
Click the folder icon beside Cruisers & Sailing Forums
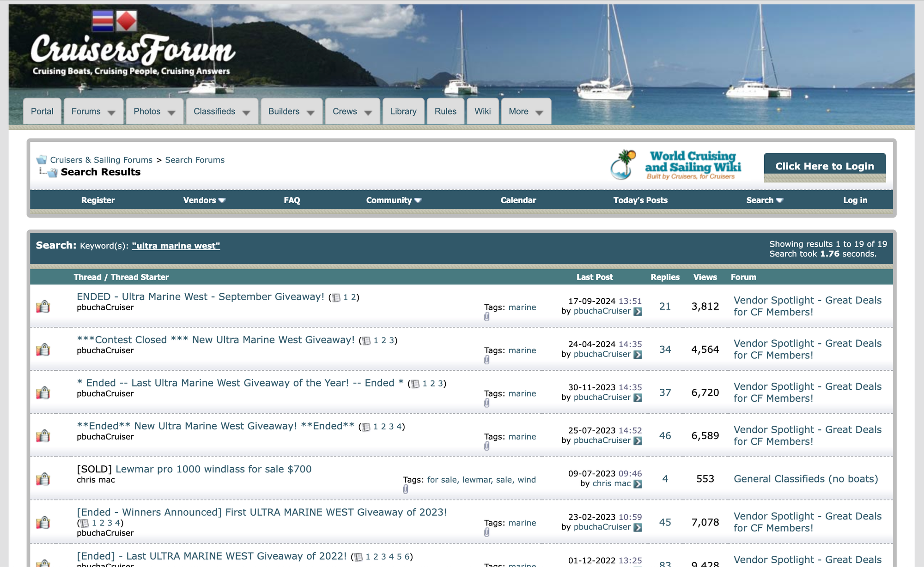click(42, 160)
